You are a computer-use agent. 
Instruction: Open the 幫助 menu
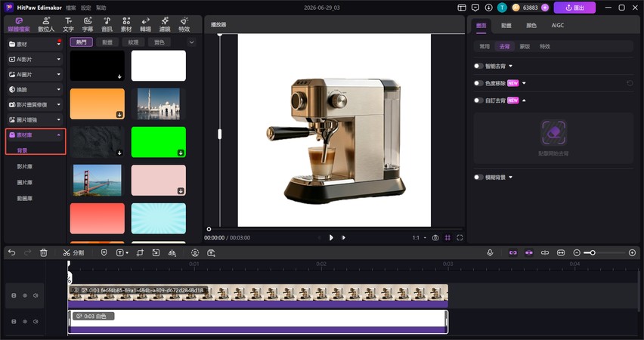[101, 8]
